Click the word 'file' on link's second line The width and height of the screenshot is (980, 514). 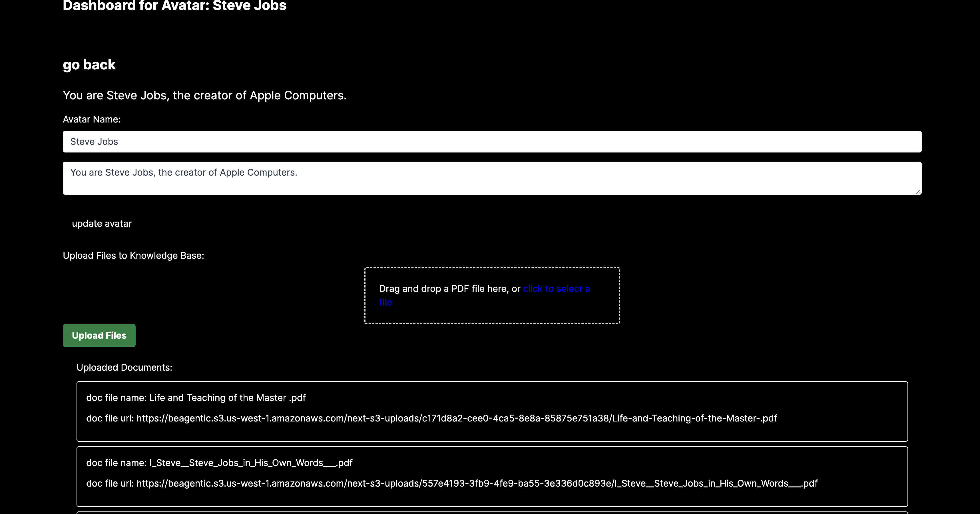385,302
